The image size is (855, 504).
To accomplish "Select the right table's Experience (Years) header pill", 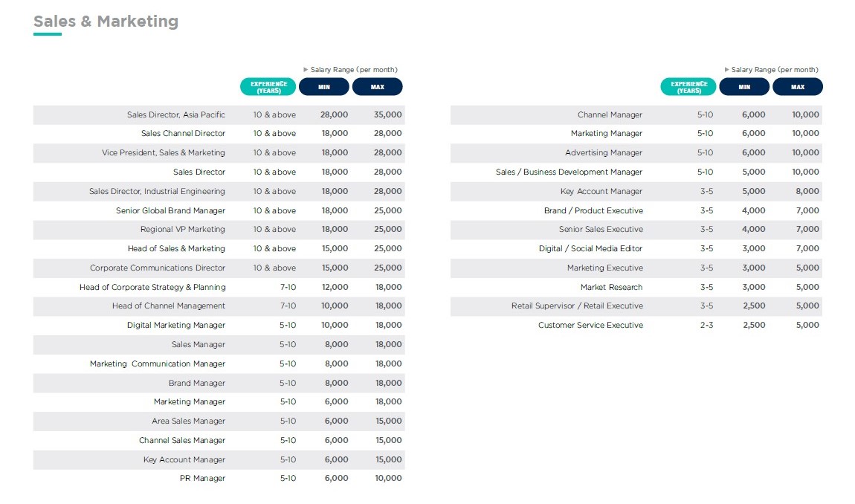I will click(x=688, y=87).
